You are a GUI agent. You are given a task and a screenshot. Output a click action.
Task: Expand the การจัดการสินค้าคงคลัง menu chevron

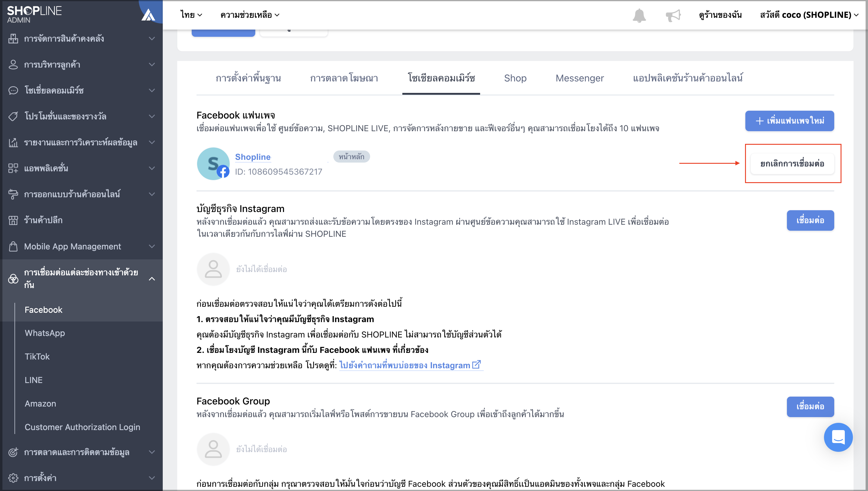click(x=152, y=39)
